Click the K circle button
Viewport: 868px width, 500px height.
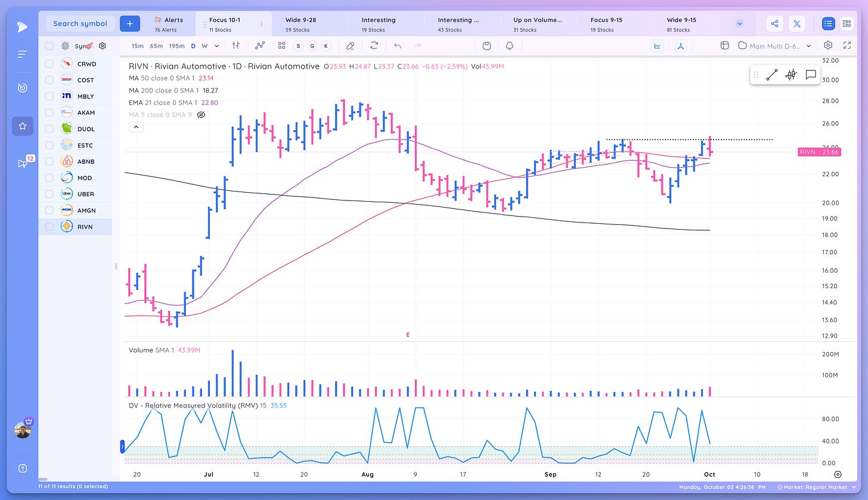(325, 45)
